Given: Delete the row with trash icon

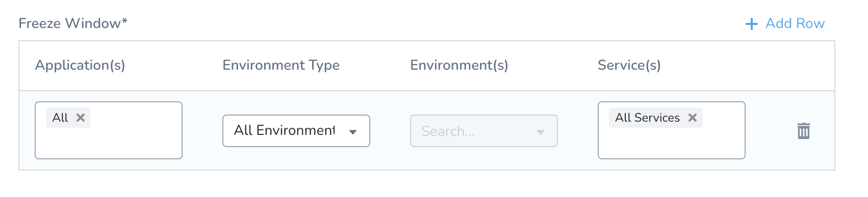Looking at the screenshot, I should click(x=804, y=131).
